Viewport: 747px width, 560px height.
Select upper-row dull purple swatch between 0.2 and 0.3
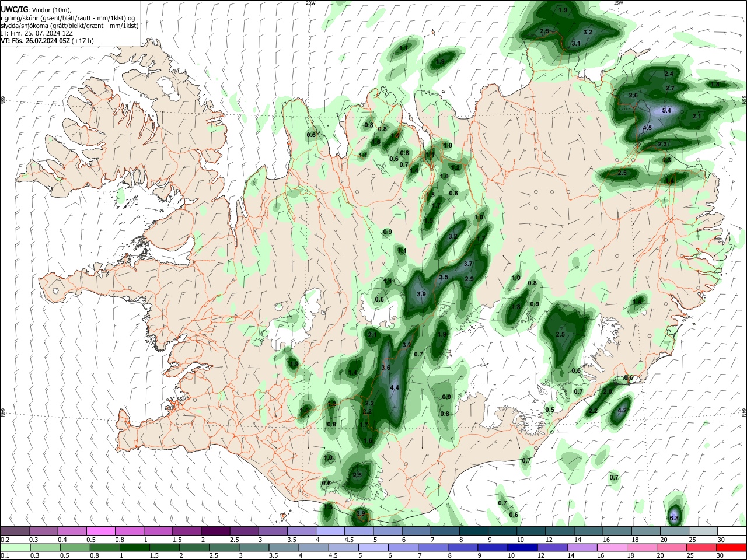click(15, 531)
